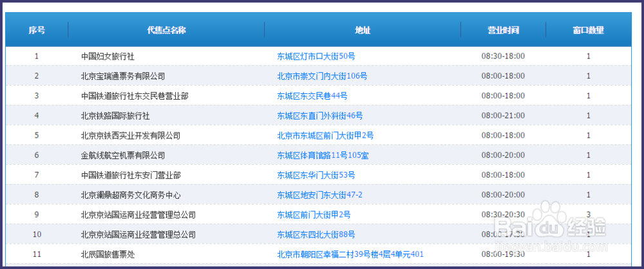Open address link 东城区灯市口大街50号
The height and width of the screenshot is (269, 644).
[x=316, y=56]
